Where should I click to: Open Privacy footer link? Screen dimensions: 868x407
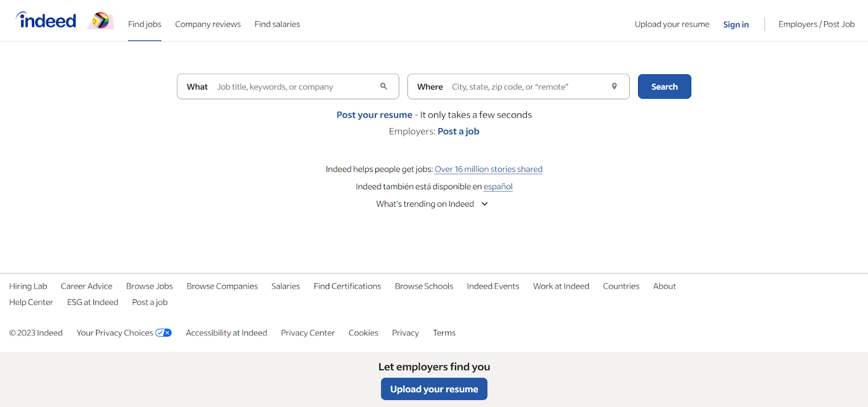[405, 333]
